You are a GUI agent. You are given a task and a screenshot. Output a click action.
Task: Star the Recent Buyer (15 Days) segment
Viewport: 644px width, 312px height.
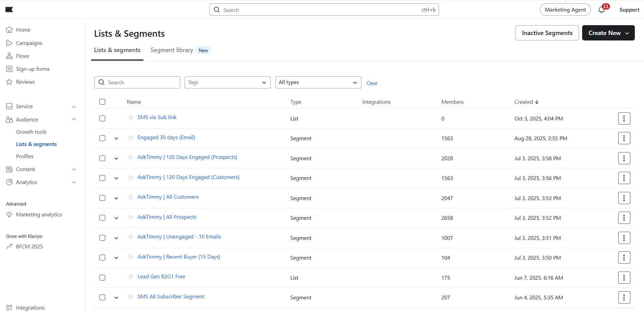[x=131, y=257]
